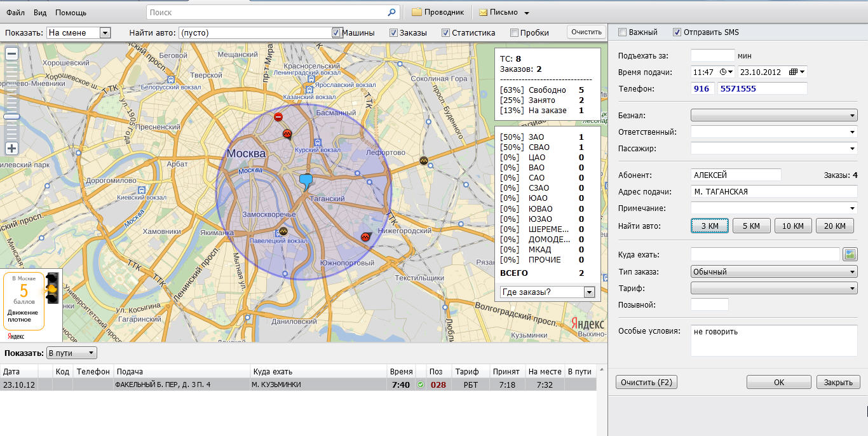Click the map zoom slider handle
Image resolution: width=868 pixels, height=436 pixels.
[11, 117]
